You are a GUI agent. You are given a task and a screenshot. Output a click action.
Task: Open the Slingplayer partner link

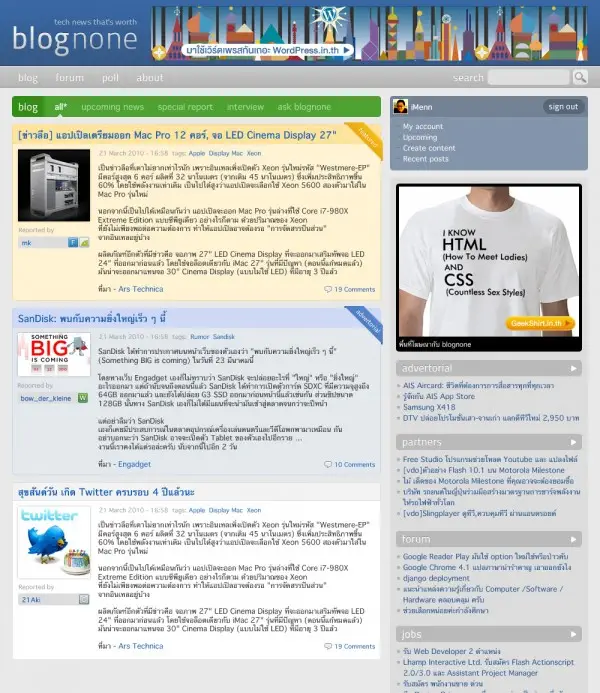point(479,514)
